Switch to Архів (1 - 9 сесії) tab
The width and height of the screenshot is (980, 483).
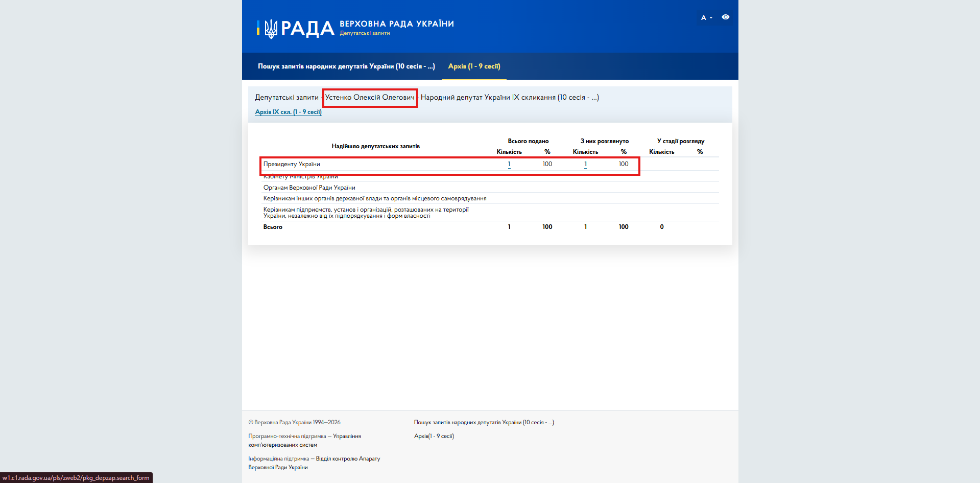[x=474, y=66]
